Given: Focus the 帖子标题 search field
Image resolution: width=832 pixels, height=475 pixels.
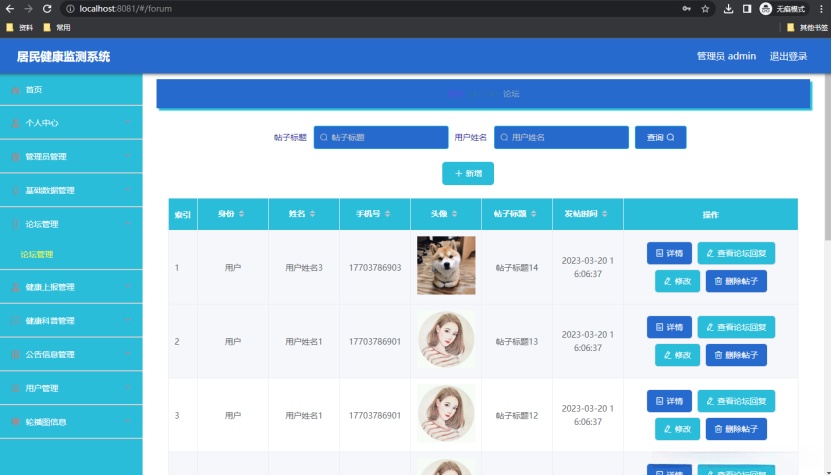Looking at the screenshot, I should (381, 137).
